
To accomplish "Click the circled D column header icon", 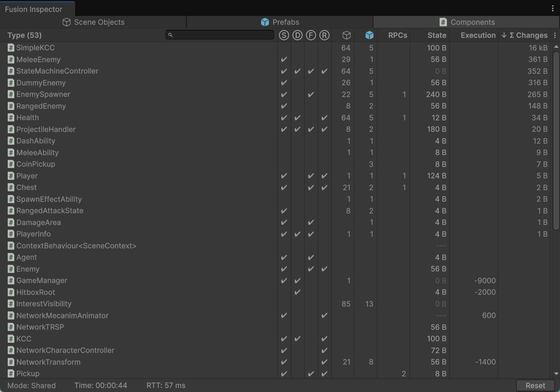I will click(297, 36).
